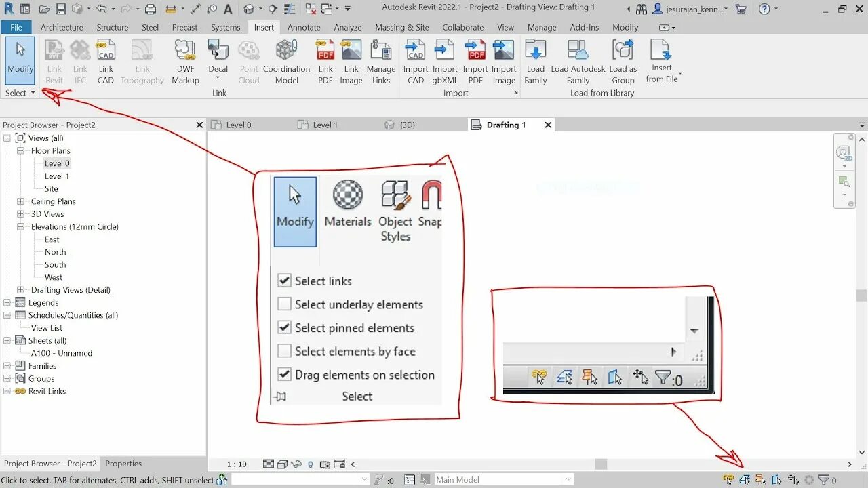Click the Load Family tool
868x488 pixels.
(x=536, y=62)
